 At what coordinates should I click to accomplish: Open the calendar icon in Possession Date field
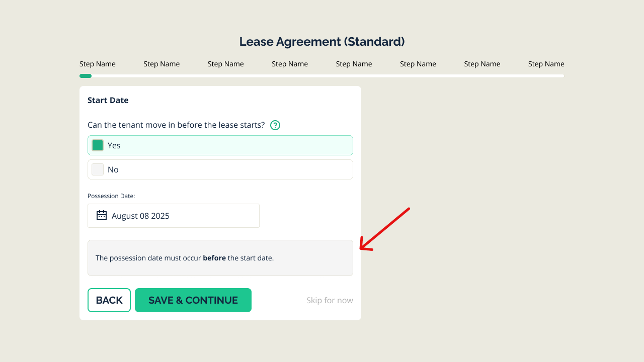(x=102, y=215)
